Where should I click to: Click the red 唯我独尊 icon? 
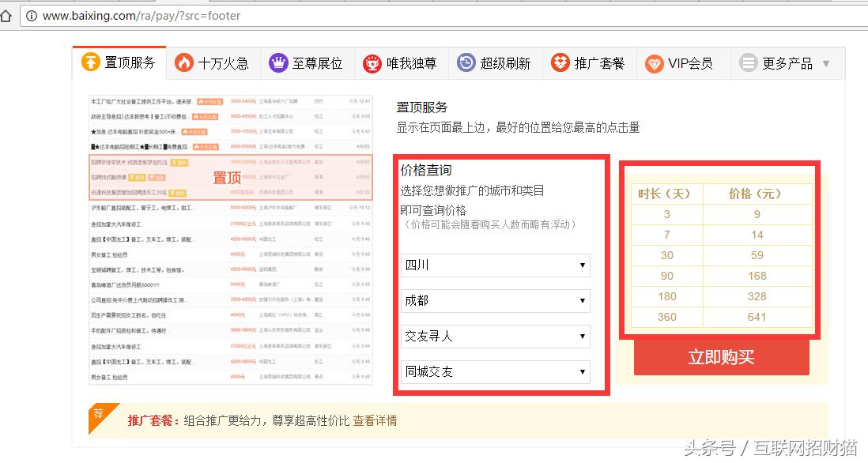coord(372,63)
